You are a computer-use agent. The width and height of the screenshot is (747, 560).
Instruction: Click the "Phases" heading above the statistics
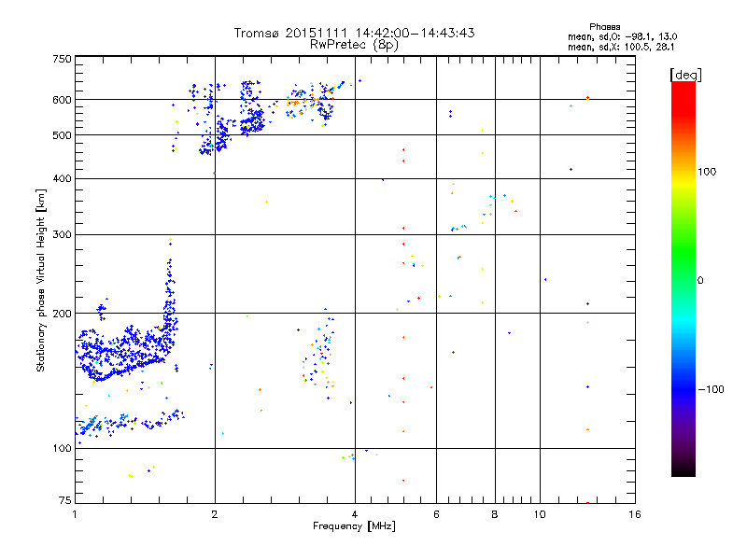point(604,27)
